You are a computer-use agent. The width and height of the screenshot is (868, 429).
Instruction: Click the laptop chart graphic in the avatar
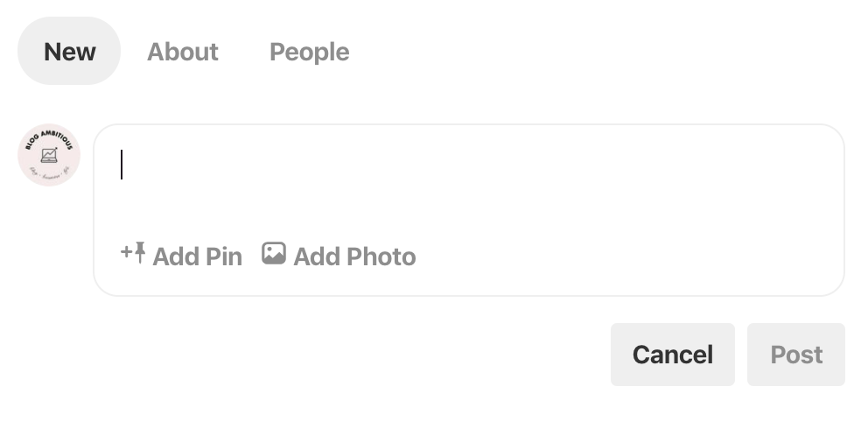pos(49,155)
